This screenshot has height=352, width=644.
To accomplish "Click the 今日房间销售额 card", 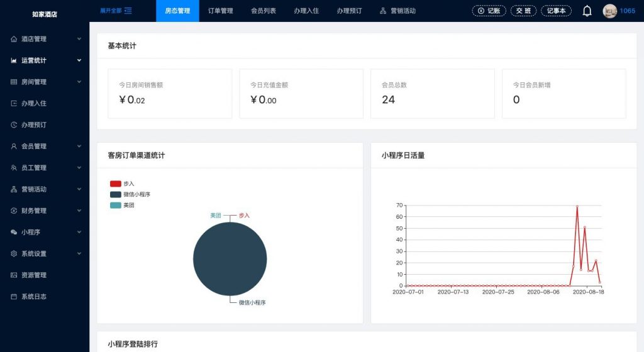I will click(x=170, y=94).
